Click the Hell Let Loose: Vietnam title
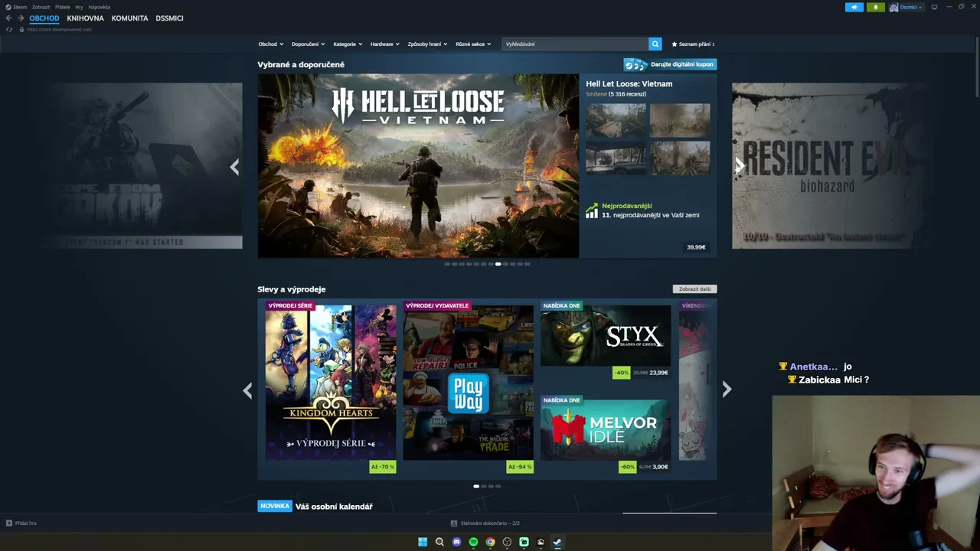The height and width of the screenshot is (551, 980). [x=629, y=84]
